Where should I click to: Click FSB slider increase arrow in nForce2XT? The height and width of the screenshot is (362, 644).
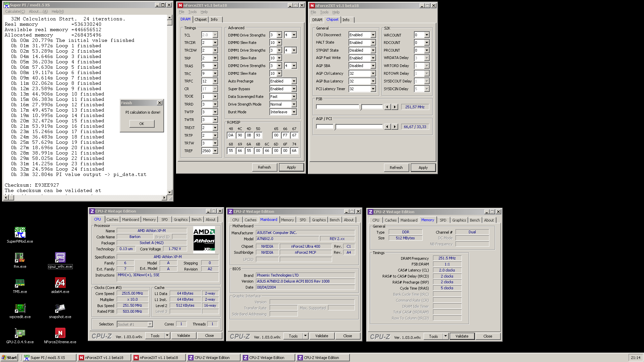point(395,107)
